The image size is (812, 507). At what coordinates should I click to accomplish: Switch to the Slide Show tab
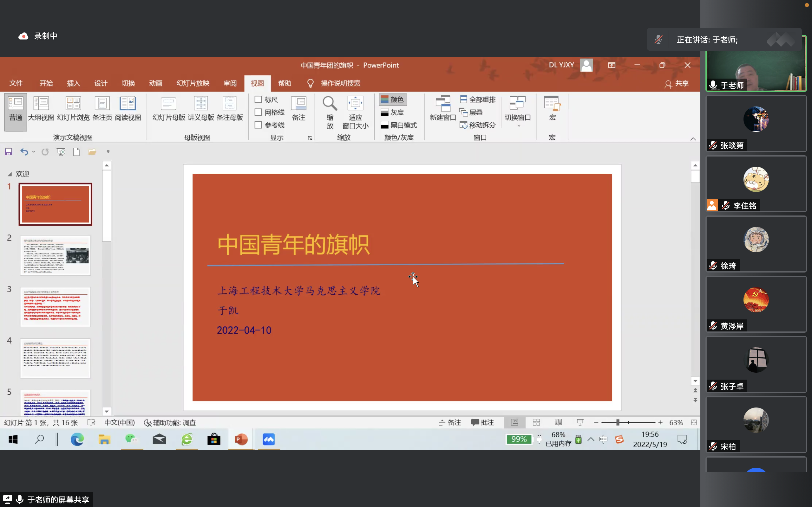click(x=193, y=83)
